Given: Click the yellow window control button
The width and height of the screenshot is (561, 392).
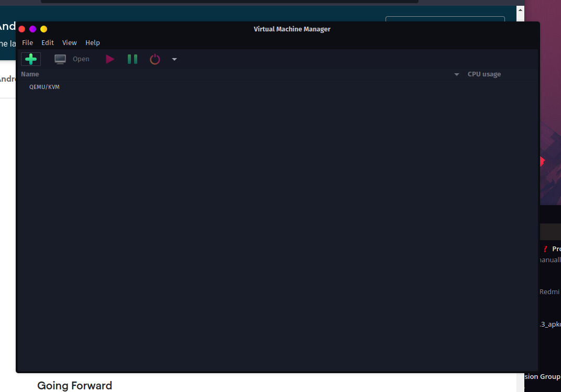Looking at the screenshot, I should tap(43, 29).
